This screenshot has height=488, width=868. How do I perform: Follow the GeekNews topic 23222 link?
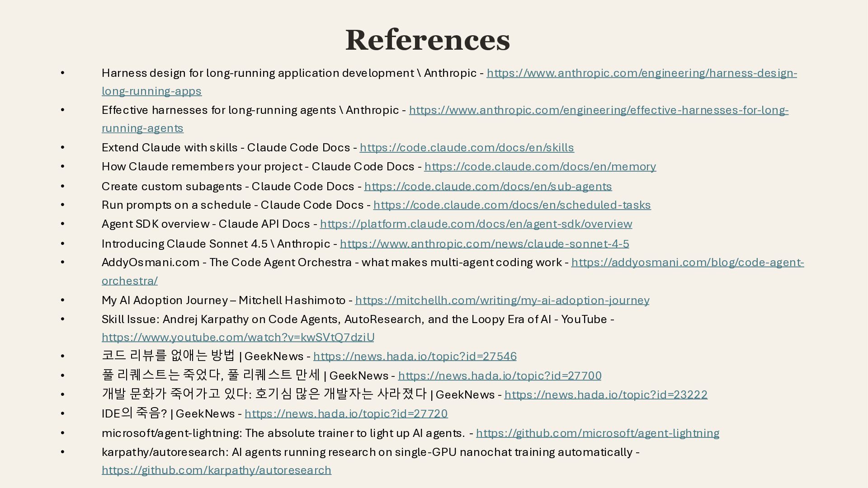(x=605, y=395)
